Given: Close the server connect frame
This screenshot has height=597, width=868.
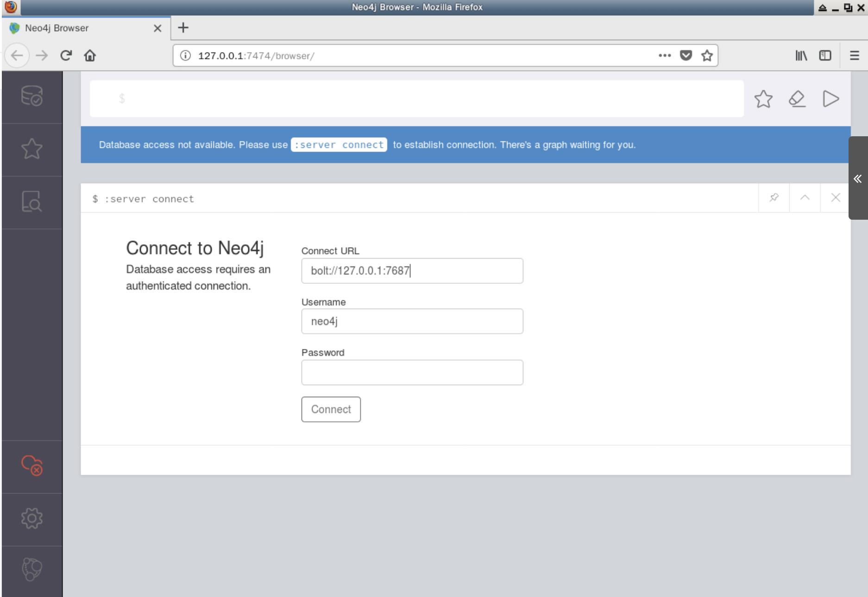Looking at the screenshot, I should [x=836, y=198].
